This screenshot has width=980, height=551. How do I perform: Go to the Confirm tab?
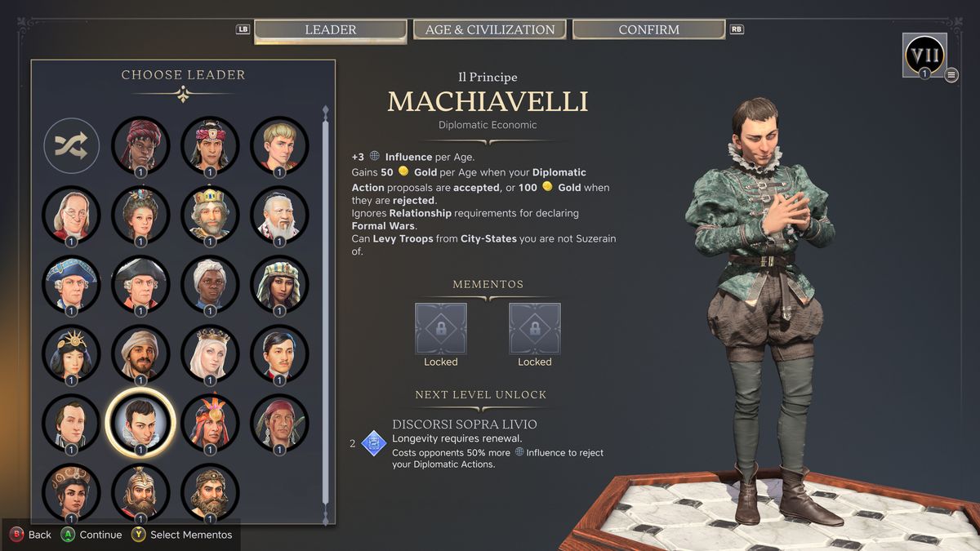click(x=648, y=29)
